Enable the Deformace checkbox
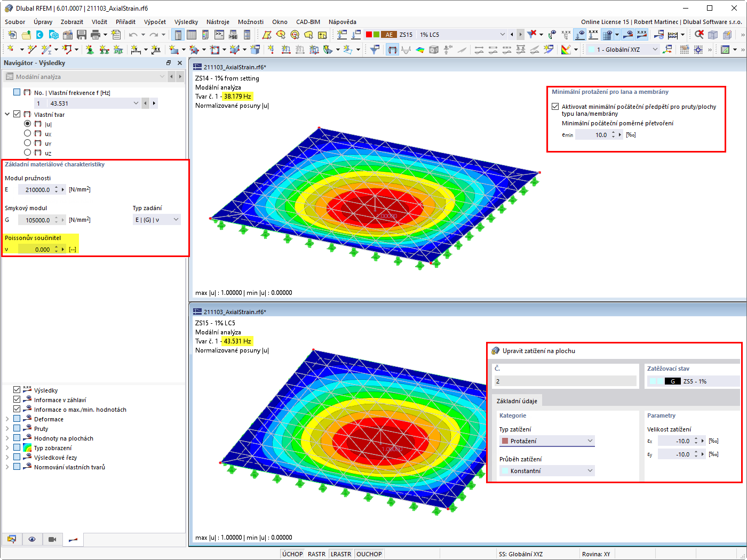 pos(17,419)
